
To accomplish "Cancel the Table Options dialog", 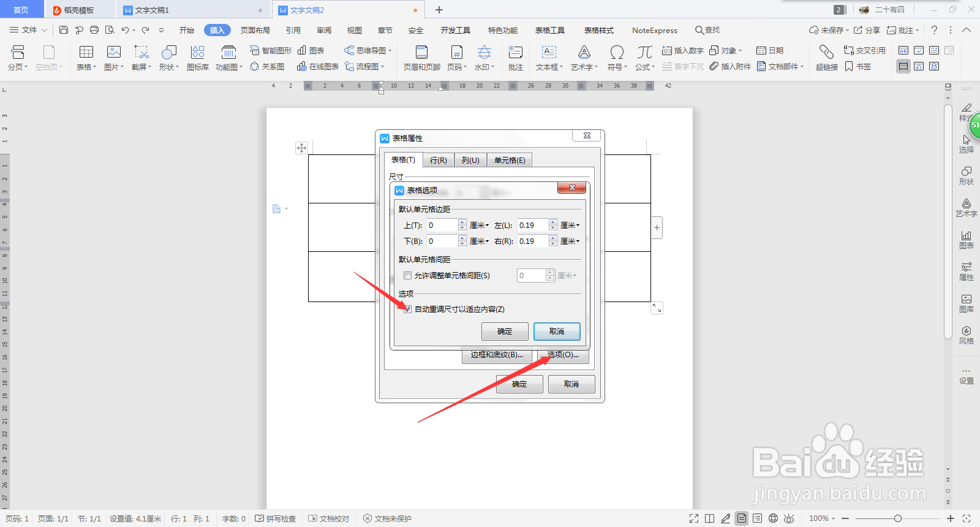I will [x=557, y=332].
